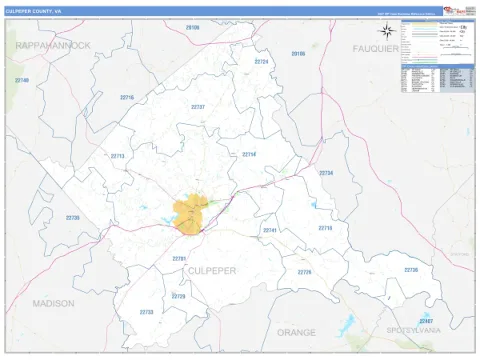Click ZIP code 22737 label

click(198, 107)
